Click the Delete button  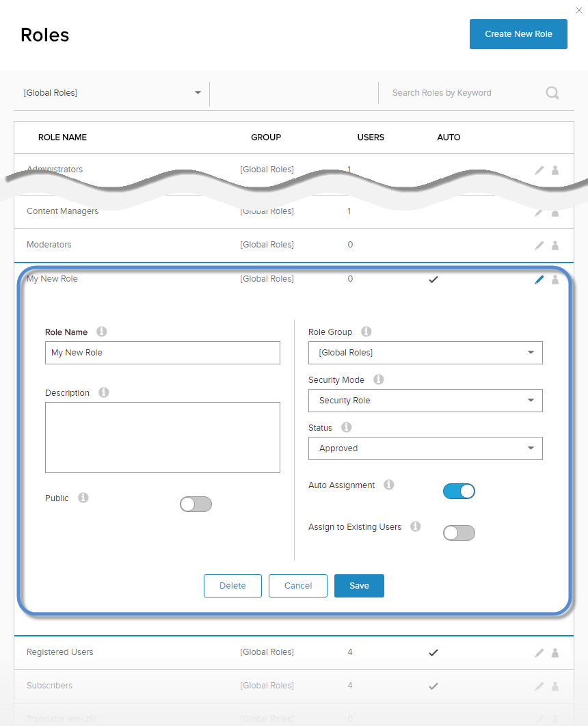pos(233,586)
